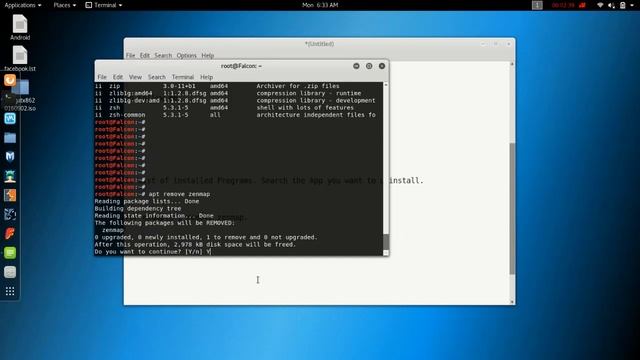The image size is (640, 360).
Task: Open the Android desktop file icon
Action: [20, 27]
